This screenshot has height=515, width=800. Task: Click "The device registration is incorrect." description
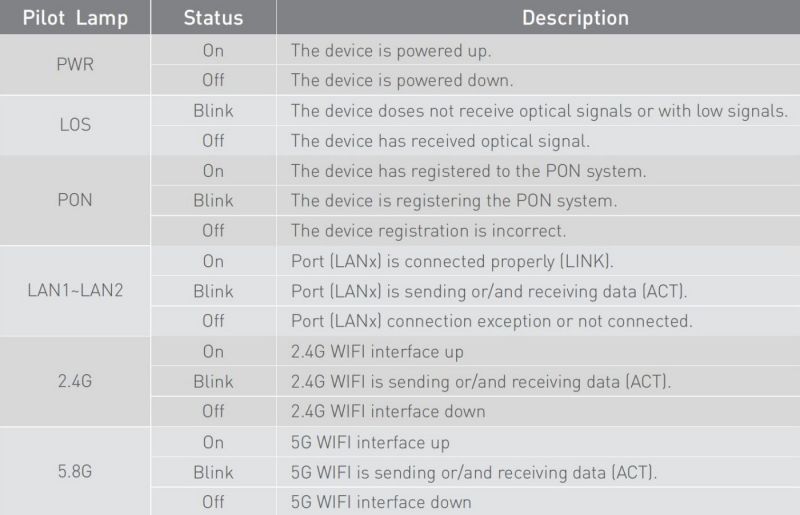pos(428,231)
